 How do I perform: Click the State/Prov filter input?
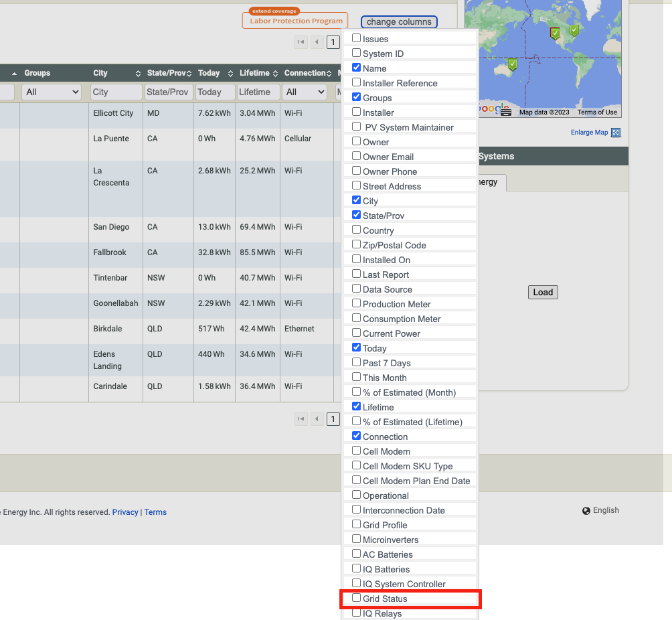169,92
